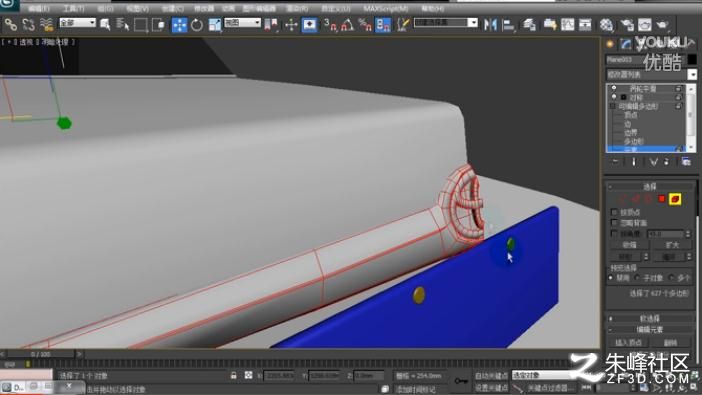The height and width of the screenshot is (395, 702).
Task: Click the 扩大 (Grow) button
Action: pos(672,245)
